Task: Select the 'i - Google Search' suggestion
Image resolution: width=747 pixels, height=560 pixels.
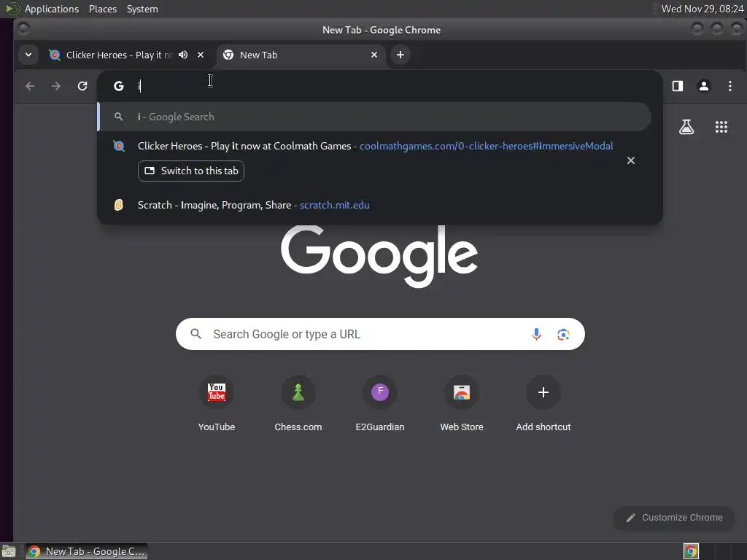Action: [x=374, y=117]
